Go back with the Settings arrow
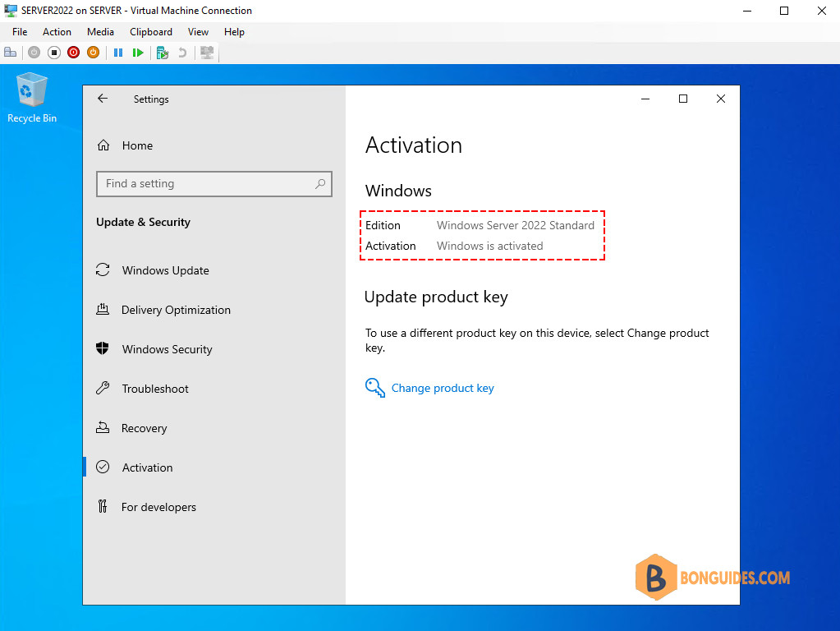The height and width of the screenshot is (631, 840). pos(103,99)
